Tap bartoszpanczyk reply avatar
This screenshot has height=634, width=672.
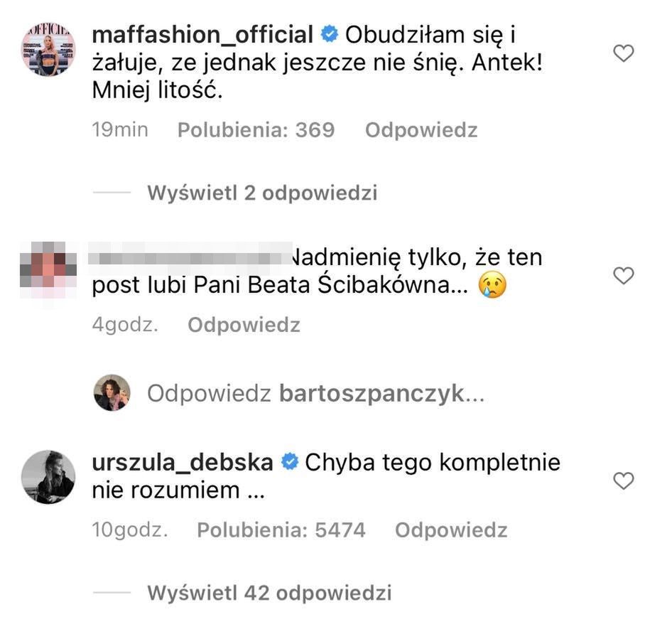(112, 393)
